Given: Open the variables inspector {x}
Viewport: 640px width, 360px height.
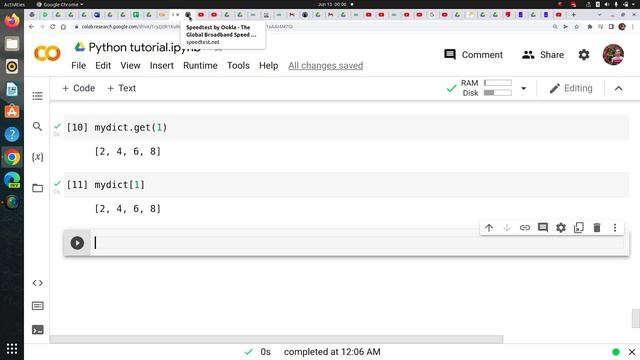Looking at the screenshot, I should click(38, 157).
